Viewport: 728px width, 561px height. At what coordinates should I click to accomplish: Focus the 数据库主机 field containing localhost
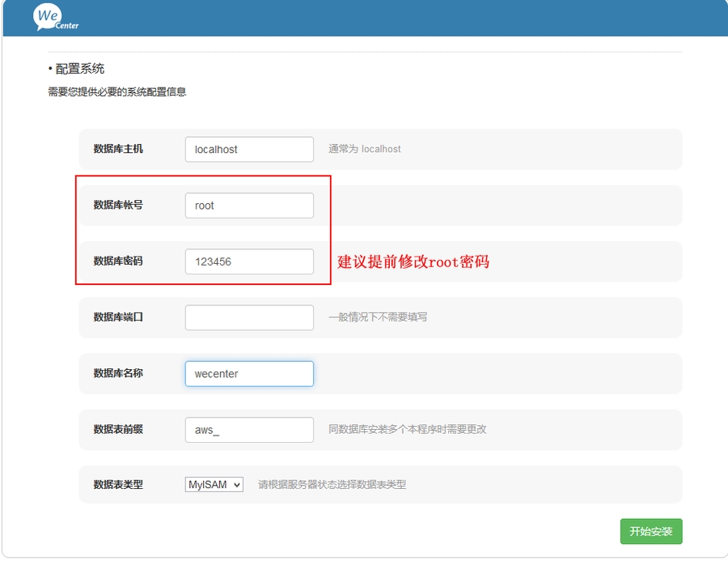point(248,149)
